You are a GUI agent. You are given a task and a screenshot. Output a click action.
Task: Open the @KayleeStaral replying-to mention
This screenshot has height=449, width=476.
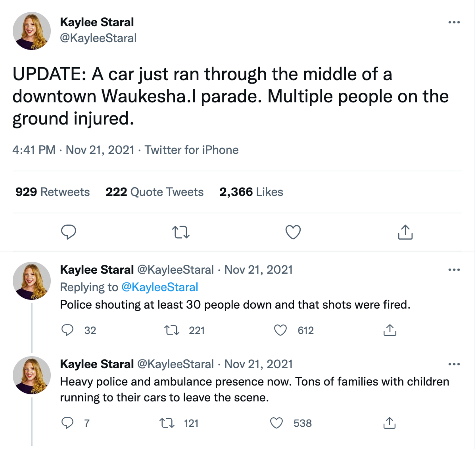tap(160, 287)
